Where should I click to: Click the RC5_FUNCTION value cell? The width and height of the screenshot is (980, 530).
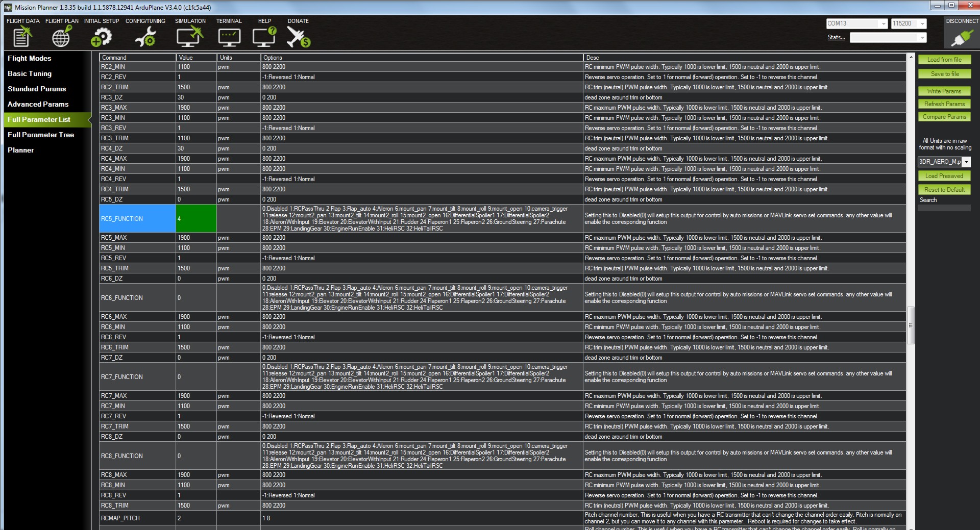pyautogui.click(x=196, y=219)
